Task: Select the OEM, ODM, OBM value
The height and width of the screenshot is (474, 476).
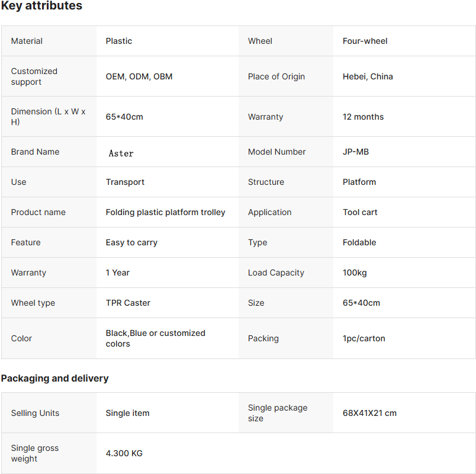Action: click(x=139, y=76)
